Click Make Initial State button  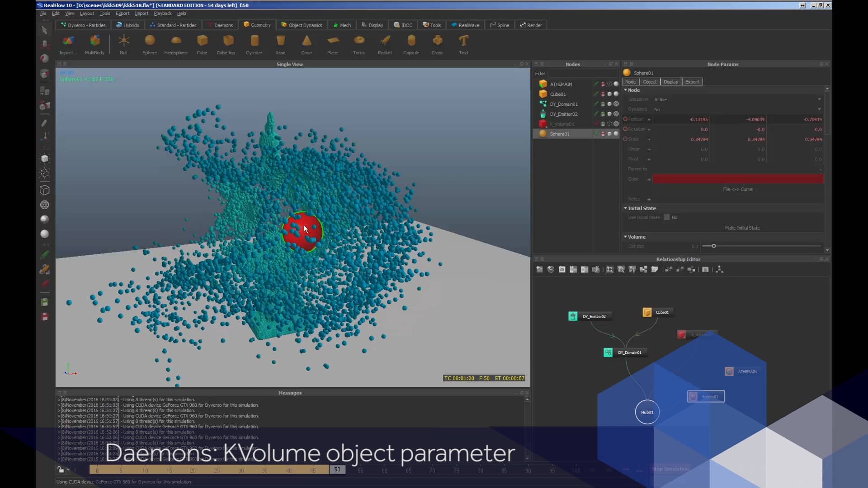pyautogui.click(x=742, y=228)
